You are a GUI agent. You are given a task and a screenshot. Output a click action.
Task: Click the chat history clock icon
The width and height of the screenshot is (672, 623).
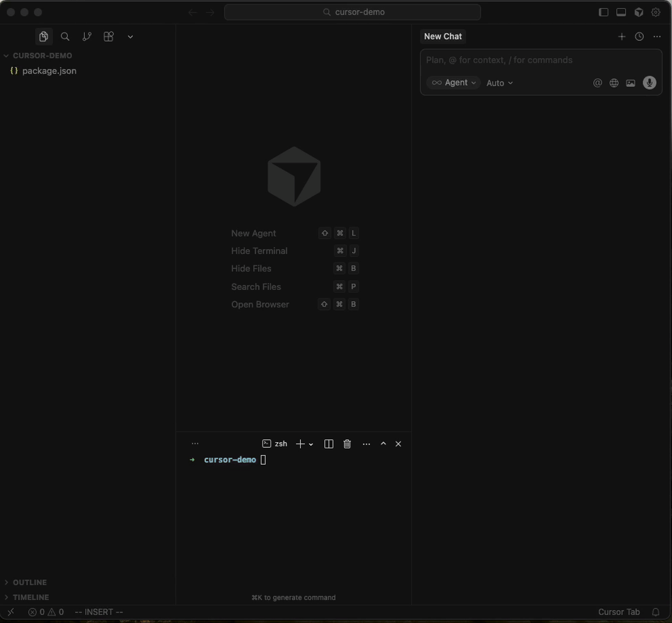639,36
